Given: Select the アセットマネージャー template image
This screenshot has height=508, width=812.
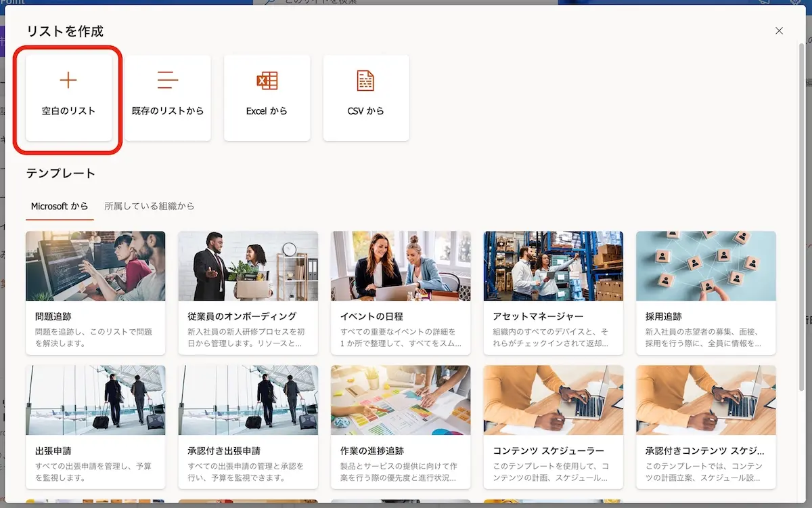Looking at the screenshot, I should point(553,266).
